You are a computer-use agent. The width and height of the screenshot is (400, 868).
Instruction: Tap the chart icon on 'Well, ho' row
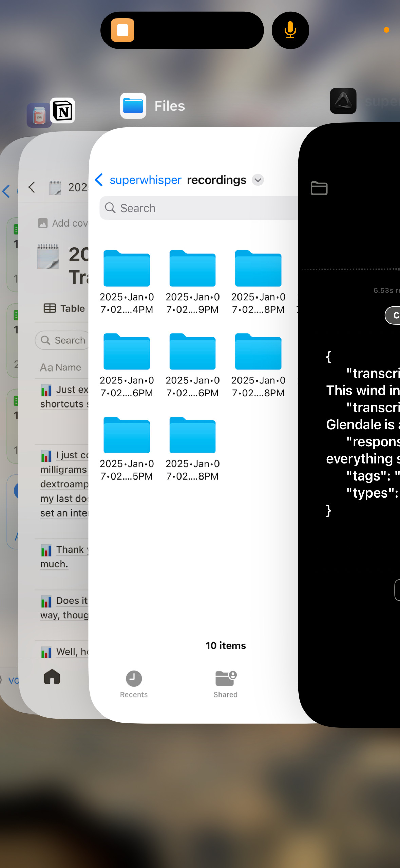pyautogui.click(x=46, y=652)
